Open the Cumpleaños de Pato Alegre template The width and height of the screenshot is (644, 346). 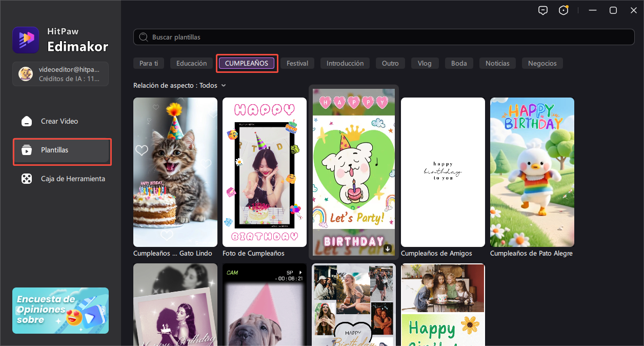point(532,172)
